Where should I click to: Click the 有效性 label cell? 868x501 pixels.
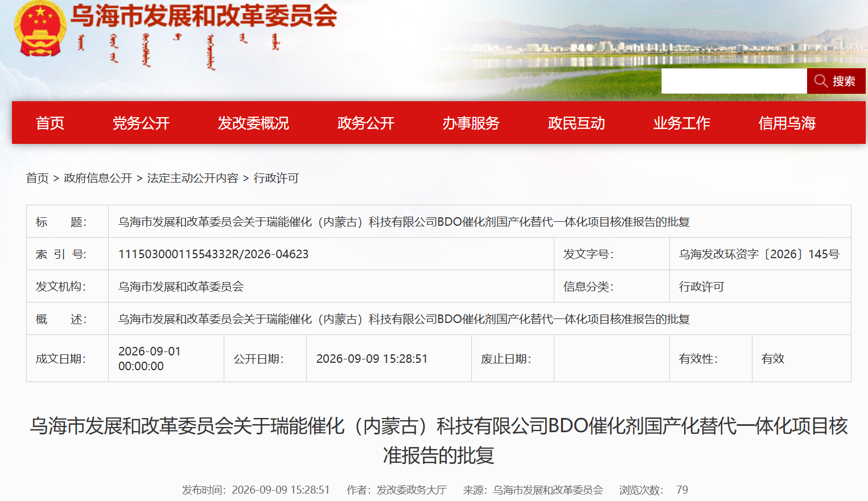pyautogui.click(x=710, y=359)
